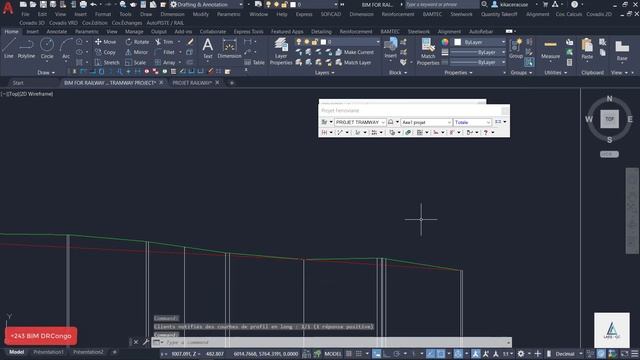Image resolution: width=640 pixels, height=360 pixels.
Task: Click the Base view tool
Action: click(x=622, y=50)
